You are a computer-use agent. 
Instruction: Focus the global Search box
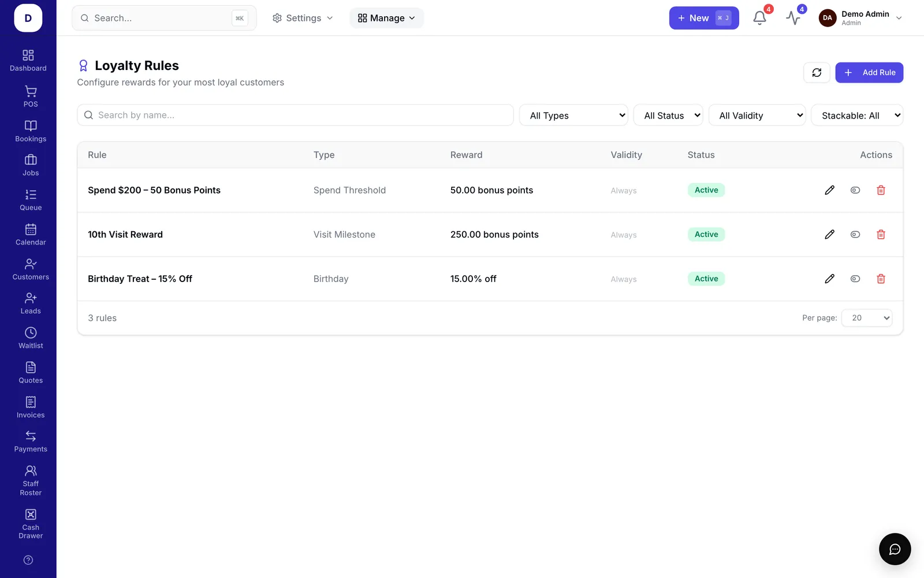click(x=164, y=18)
